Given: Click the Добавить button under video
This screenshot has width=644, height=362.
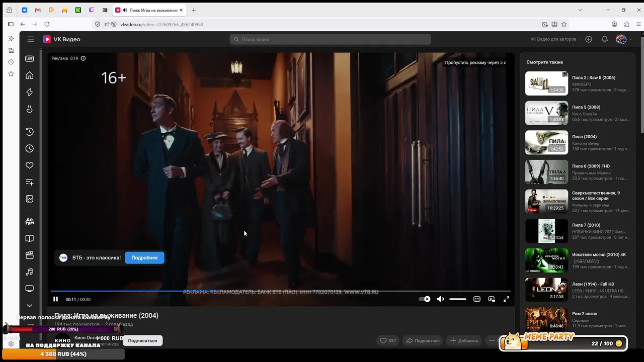Looking at the screenshot, I should [x=464, y=340].
